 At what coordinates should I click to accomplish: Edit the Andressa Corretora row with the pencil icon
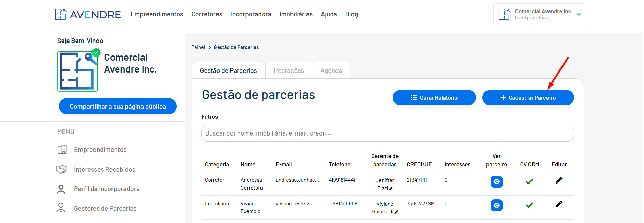coord(559,180)
